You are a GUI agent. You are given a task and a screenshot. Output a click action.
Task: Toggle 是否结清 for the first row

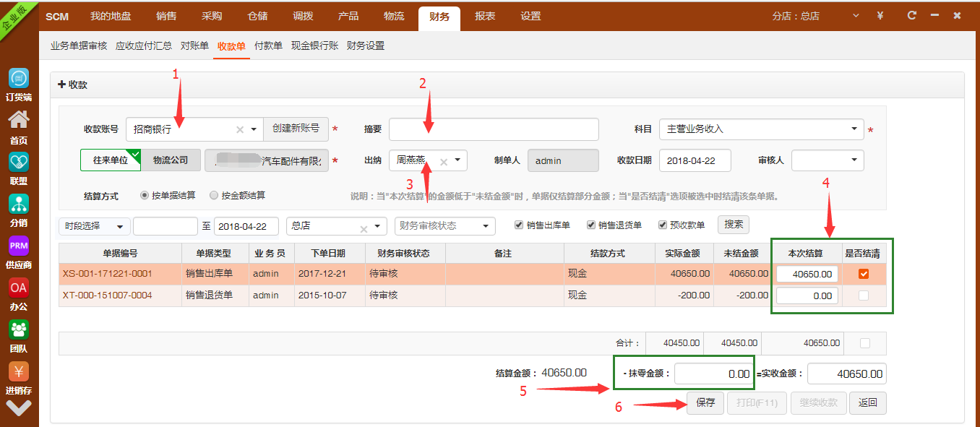pyautogui.click(x=864, y=274)
